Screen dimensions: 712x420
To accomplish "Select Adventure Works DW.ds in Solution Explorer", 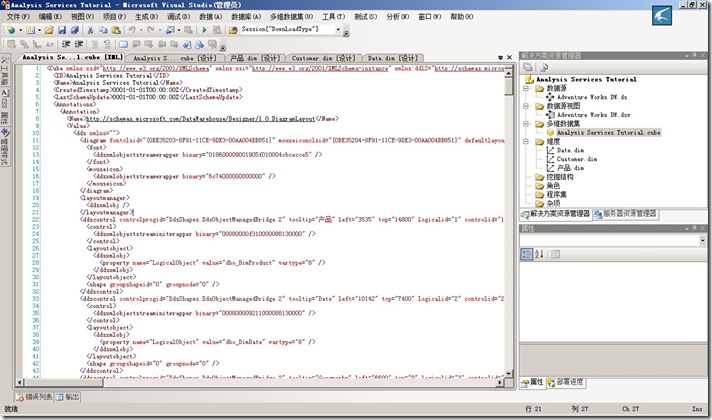I will pyautogui.click(x=592, y=97).
